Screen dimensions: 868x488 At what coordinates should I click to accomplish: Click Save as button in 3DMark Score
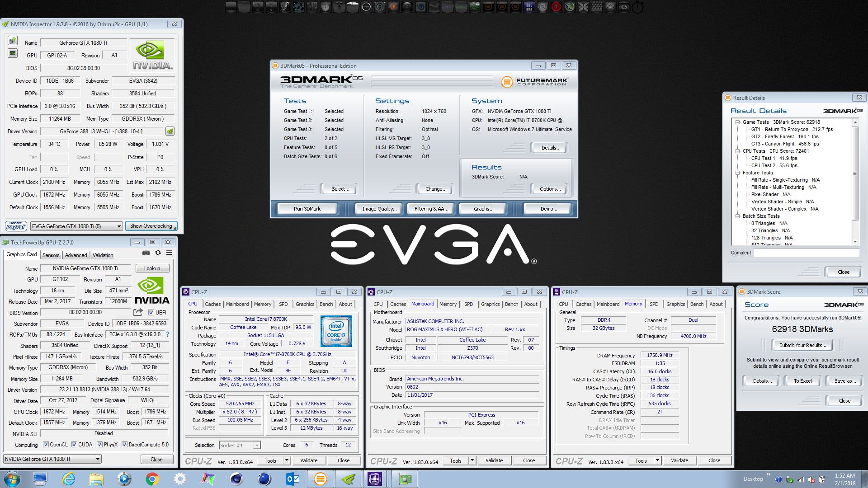845,381
